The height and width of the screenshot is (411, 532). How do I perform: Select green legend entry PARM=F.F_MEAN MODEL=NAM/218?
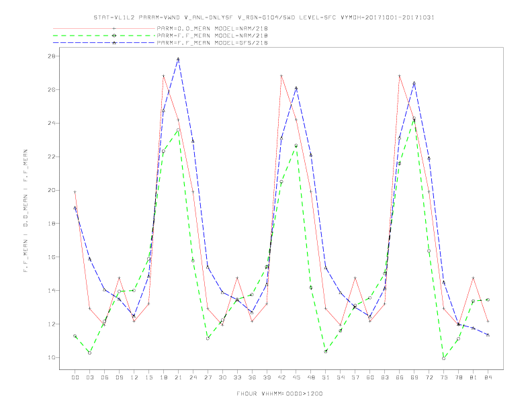pyautogui.click(x=212, y=36)
